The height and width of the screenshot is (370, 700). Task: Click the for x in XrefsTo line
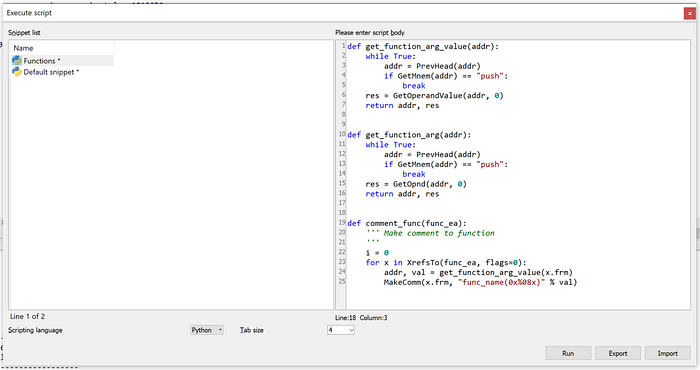(446, 262)
